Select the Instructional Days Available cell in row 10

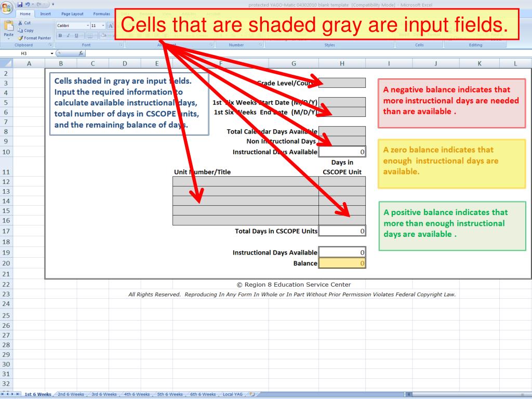pos(342,152)
